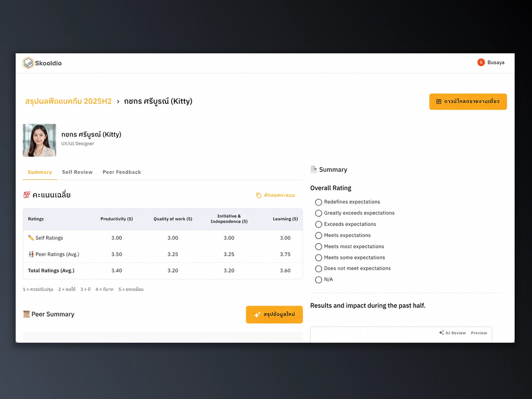
Task: Click the Quality of work (5) header
Action: (173, 219)
